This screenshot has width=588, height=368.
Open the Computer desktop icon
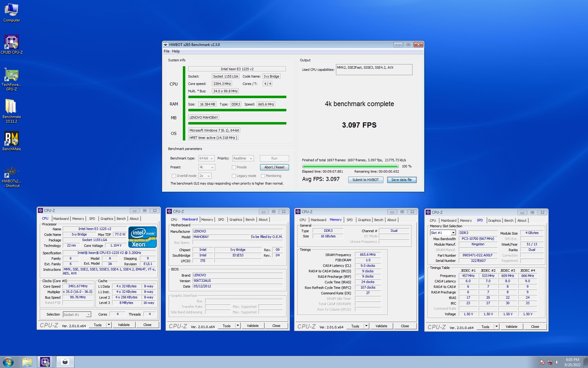click(x=12, y=13)
